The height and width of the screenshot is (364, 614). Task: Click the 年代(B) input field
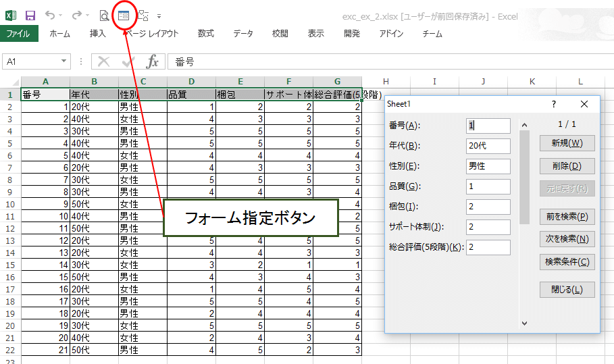click(488, 146)
